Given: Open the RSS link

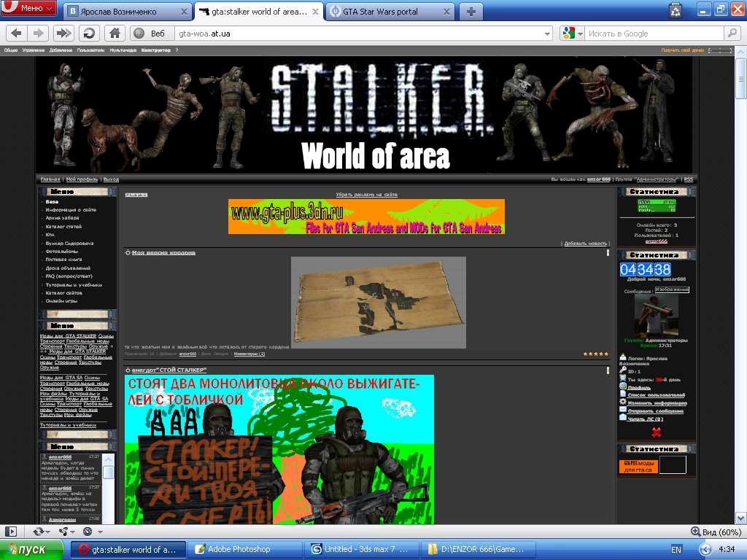Looking at the screenshot, I should click(689, 179).
